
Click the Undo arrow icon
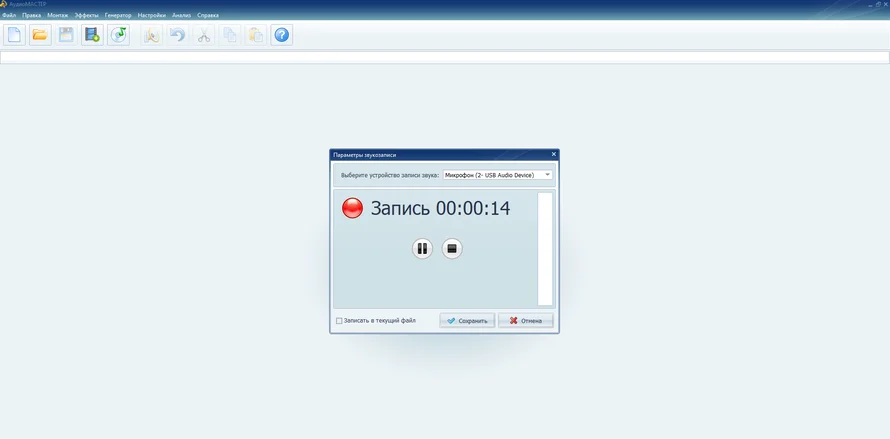coord(178,35)
